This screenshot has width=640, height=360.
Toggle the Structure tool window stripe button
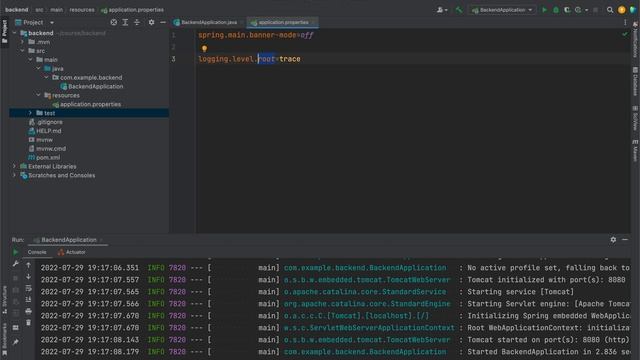point(4,300)
